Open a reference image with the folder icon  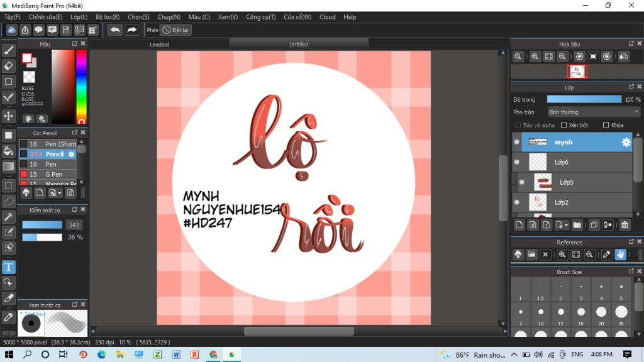[x=531, y=255]
